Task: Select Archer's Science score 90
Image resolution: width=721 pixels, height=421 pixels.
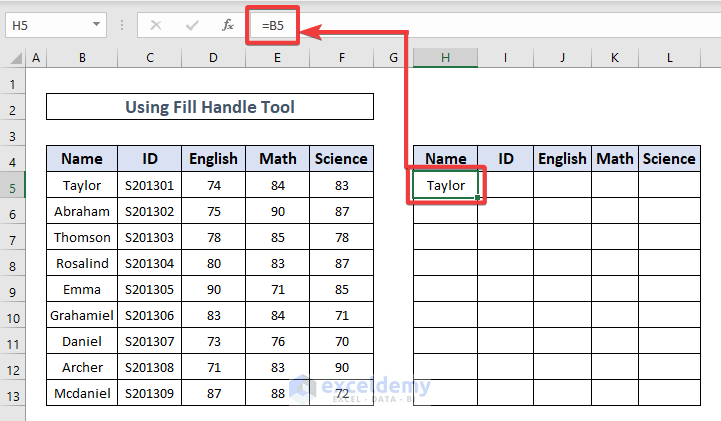Action: click(342, 367)
